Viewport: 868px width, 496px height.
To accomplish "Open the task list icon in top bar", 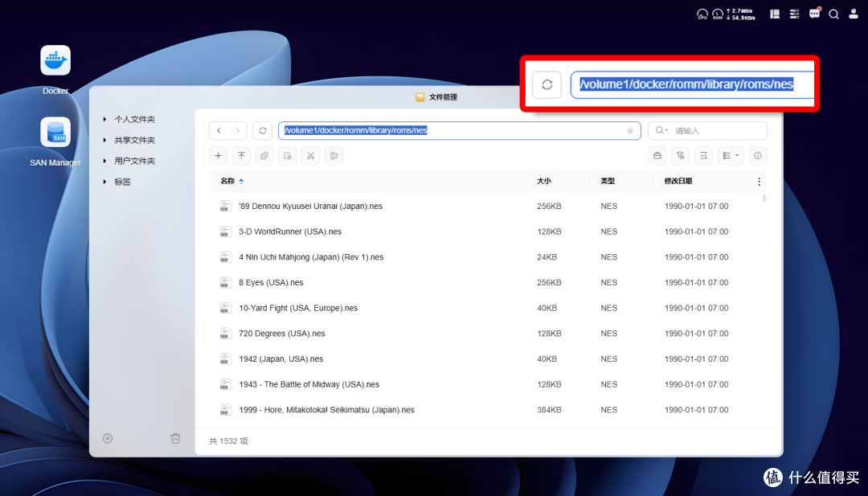I will [794, 14].
